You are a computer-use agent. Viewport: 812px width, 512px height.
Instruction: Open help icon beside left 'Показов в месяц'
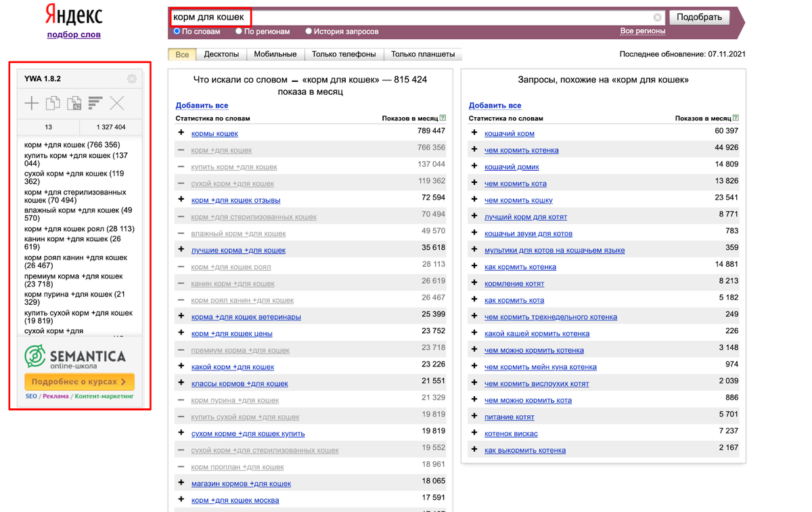point(443,118)
